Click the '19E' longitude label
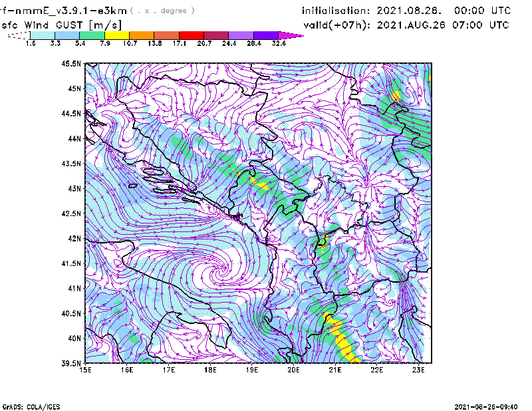 pos(252,370)
